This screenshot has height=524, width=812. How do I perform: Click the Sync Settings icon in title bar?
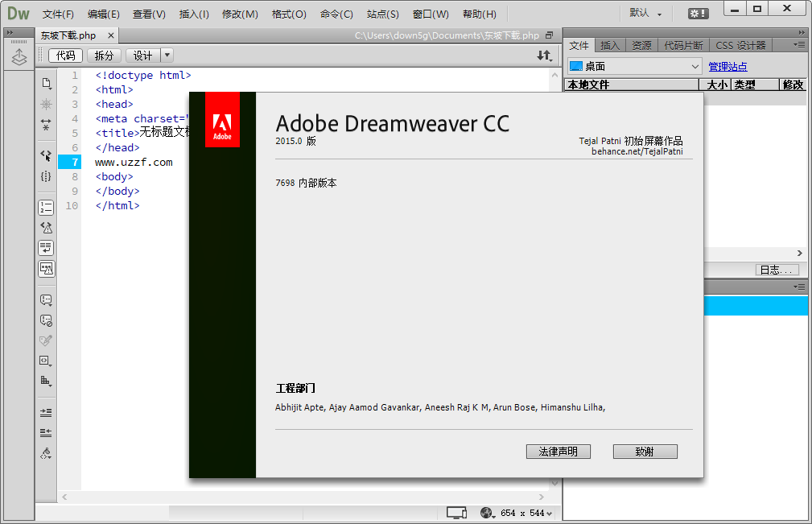(698, 14)
